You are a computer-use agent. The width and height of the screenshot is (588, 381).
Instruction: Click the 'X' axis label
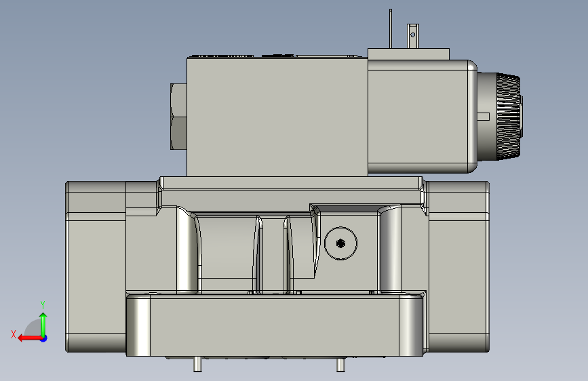14,334
